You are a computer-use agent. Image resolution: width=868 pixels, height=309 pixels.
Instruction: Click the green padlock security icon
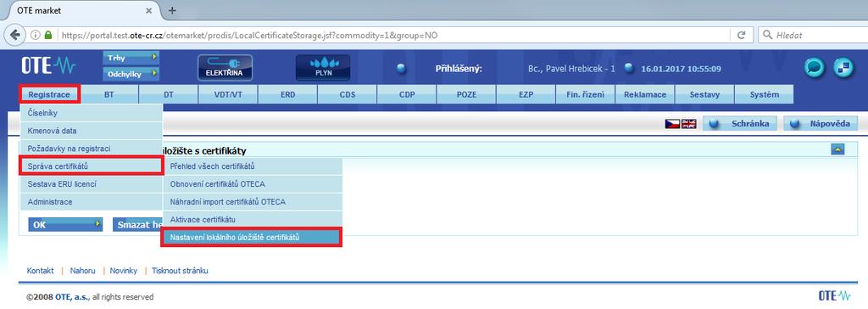pyautogui.click(x=48, y=35)
